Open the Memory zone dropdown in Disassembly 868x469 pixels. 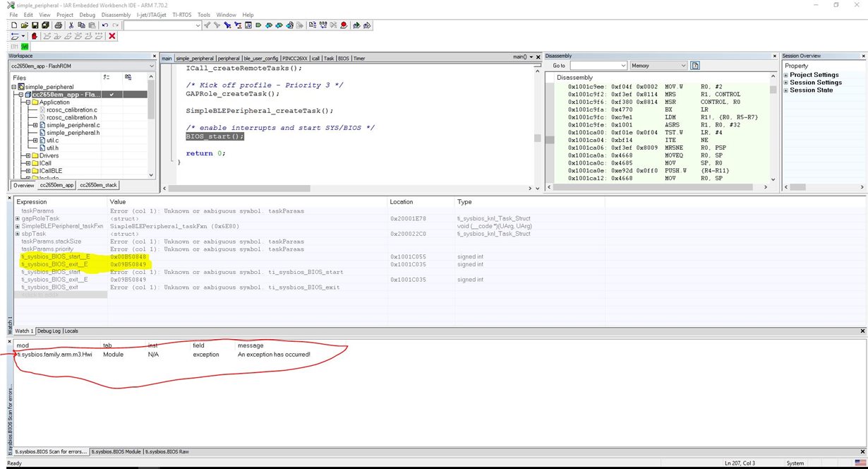click(x=658, y=66)
